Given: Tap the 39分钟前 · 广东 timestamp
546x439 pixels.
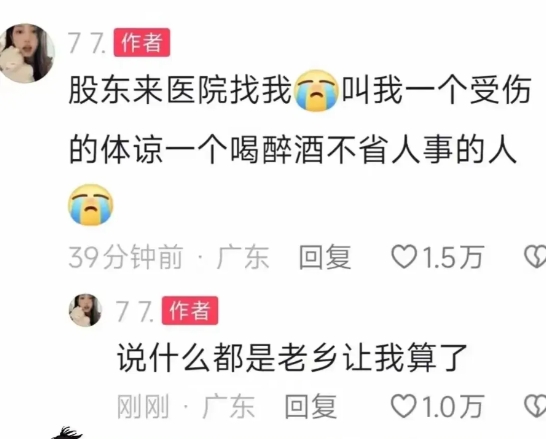Looking at the screenshot, I should click(x=169, y=257).
